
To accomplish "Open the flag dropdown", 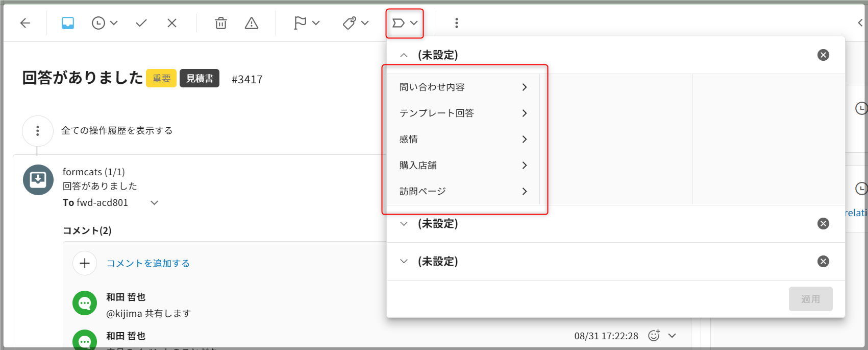I will (x=306, y=23).
